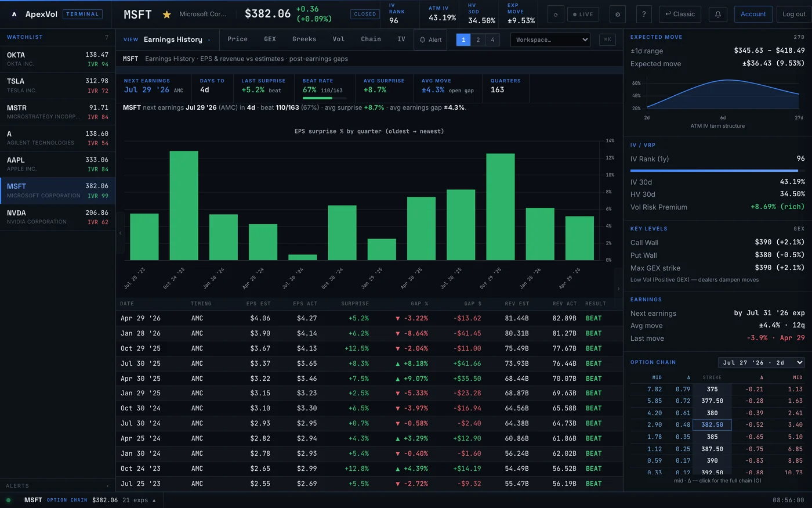Open settings gear in top bar
Screen dimensions: 812x508
coord(618,14)
